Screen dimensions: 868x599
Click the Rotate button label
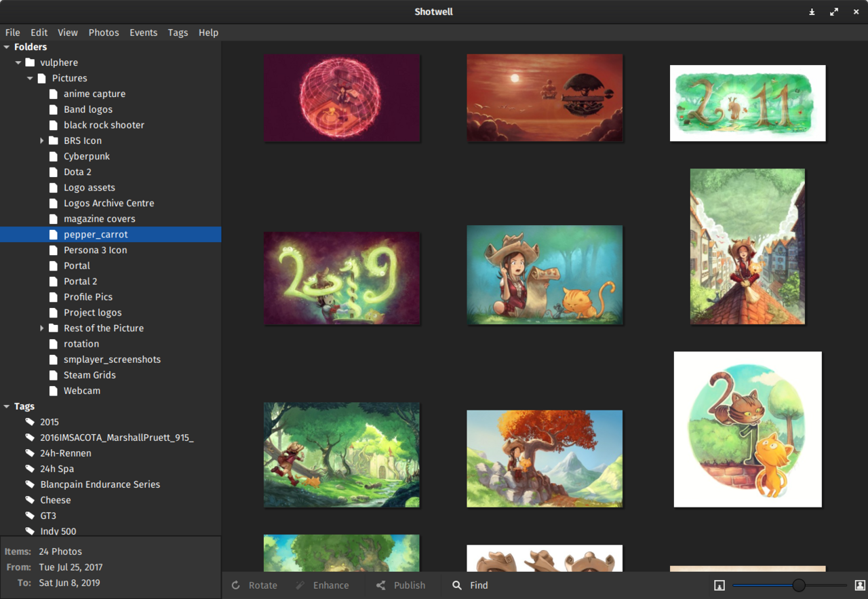pyautogui.click(x=263, y=585)
